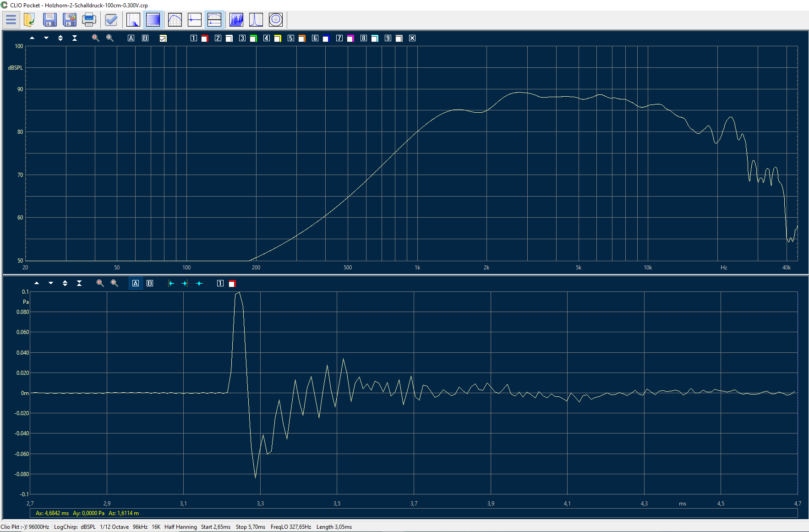Store impulse curve in overlay slot 1
Image resolution: width=809 pixels, height=532 pixels.
220,283
